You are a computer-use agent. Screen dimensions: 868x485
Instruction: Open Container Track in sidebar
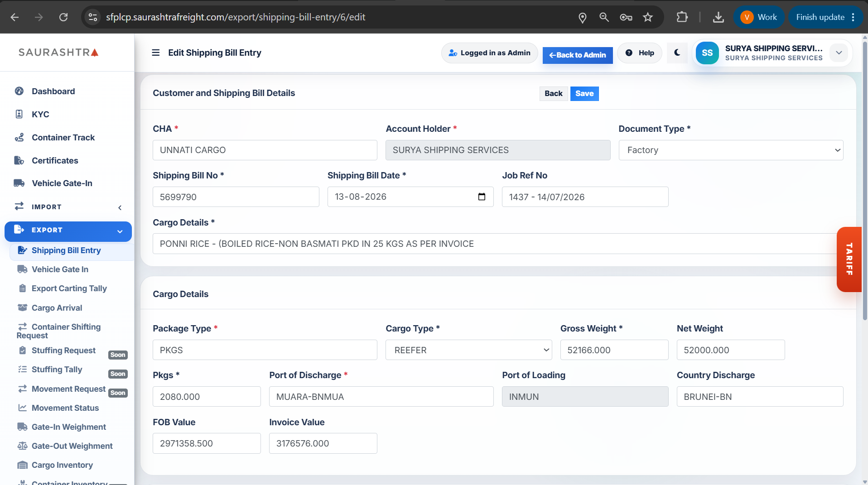(63, 138)
